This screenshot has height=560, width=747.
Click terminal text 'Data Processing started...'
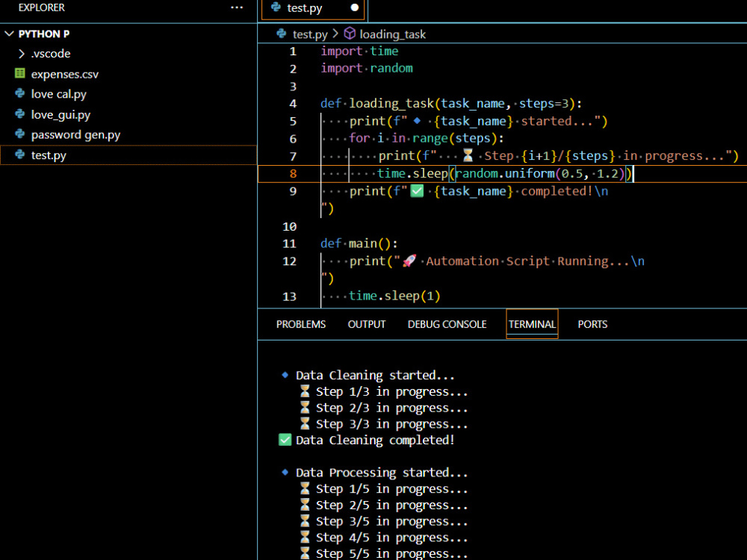pyautogui.click(x=382, y=473)
